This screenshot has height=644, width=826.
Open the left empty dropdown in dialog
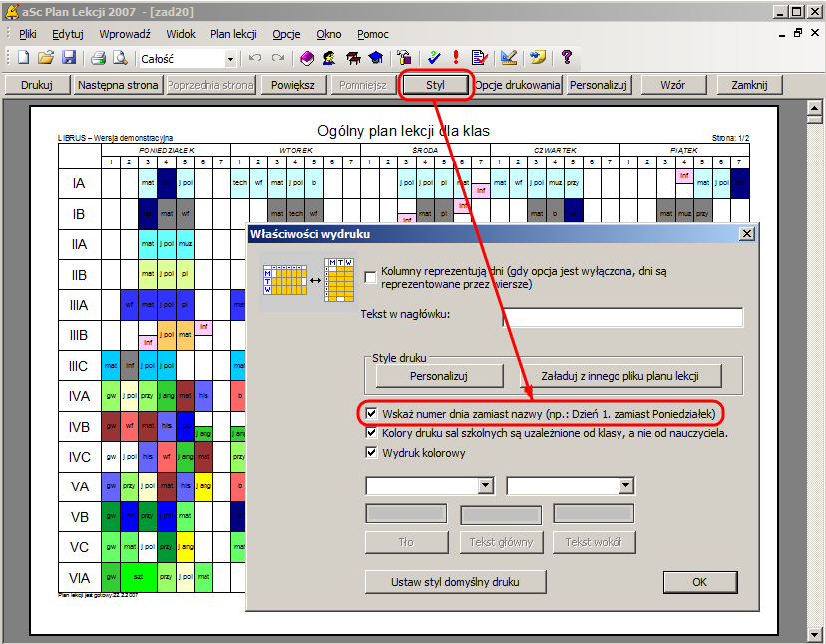(x=486, y=485)
